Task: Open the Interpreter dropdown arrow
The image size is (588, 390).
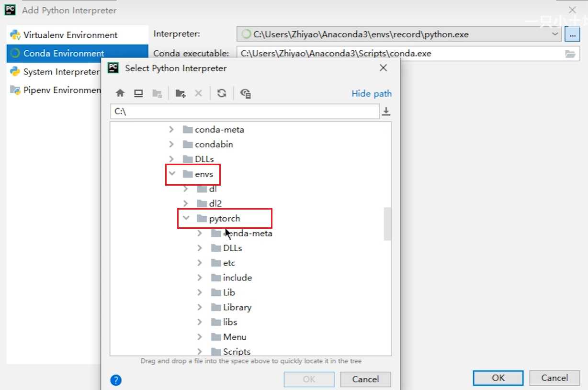Action: tap(555, 34)
